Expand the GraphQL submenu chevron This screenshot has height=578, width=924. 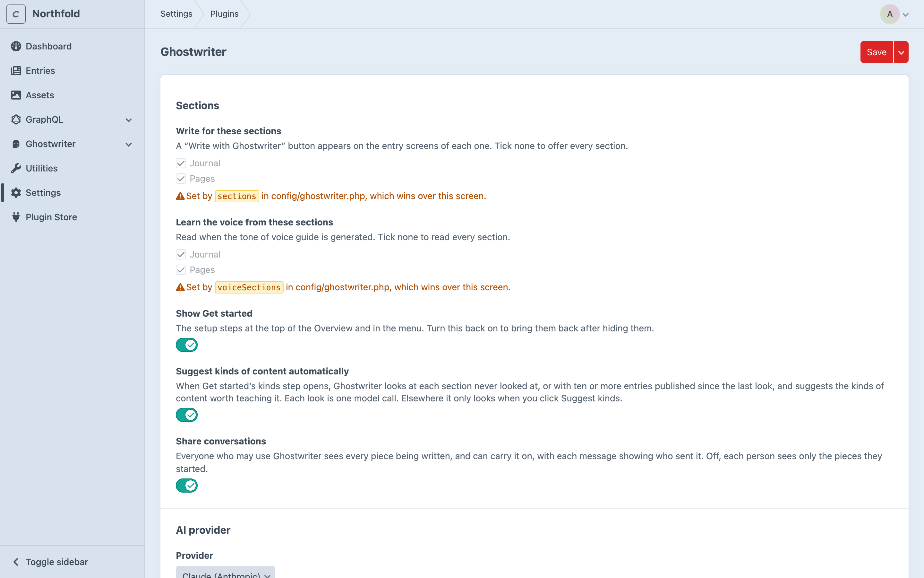click(x=129, y=120)
